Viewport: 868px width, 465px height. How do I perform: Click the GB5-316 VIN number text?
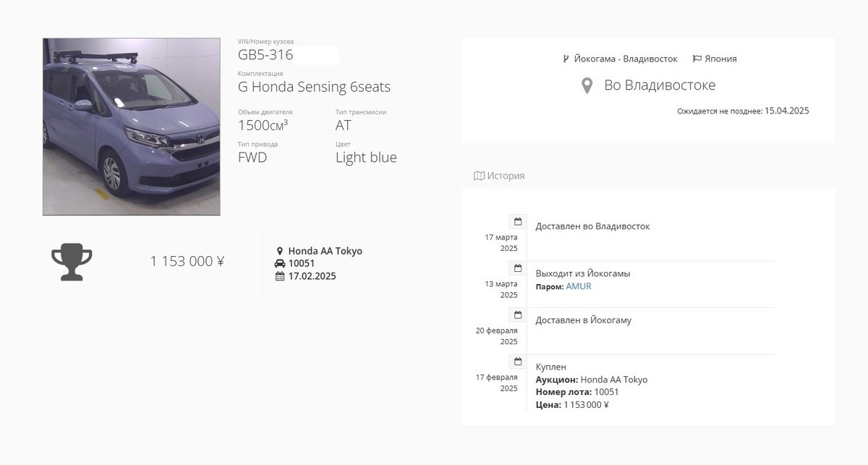[265, 55]
